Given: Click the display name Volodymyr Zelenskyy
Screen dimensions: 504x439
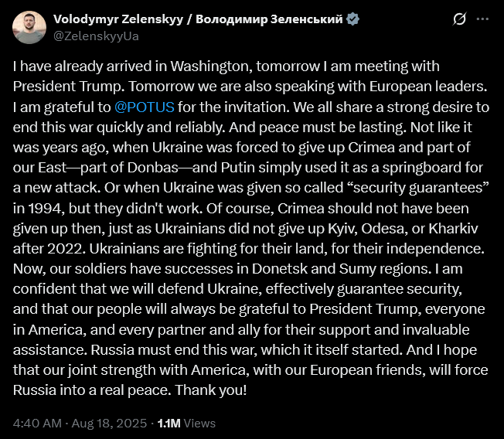Looking at the screenshot, I should [118, 19].
